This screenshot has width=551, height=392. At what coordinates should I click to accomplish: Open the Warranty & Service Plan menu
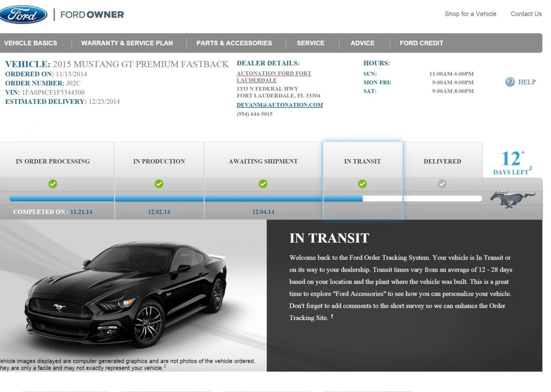(127, 43)
